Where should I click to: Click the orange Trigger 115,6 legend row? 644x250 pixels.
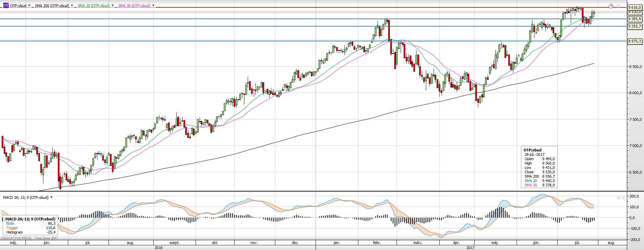[x=31, y=228]
